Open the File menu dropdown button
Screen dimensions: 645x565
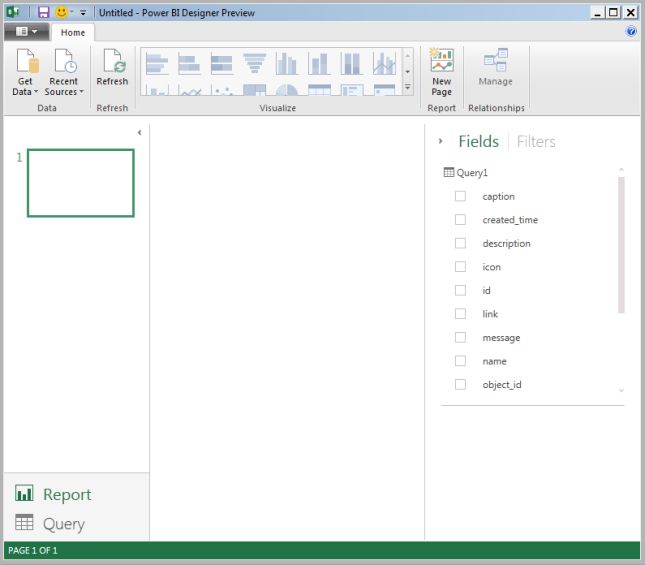click(26, 32)
